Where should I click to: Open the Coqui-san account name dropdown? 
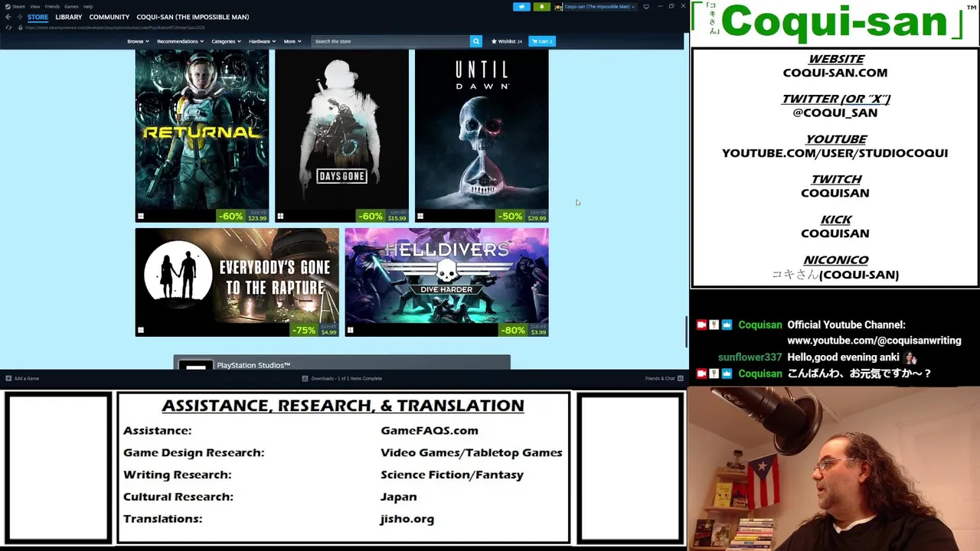click(599, 7)
